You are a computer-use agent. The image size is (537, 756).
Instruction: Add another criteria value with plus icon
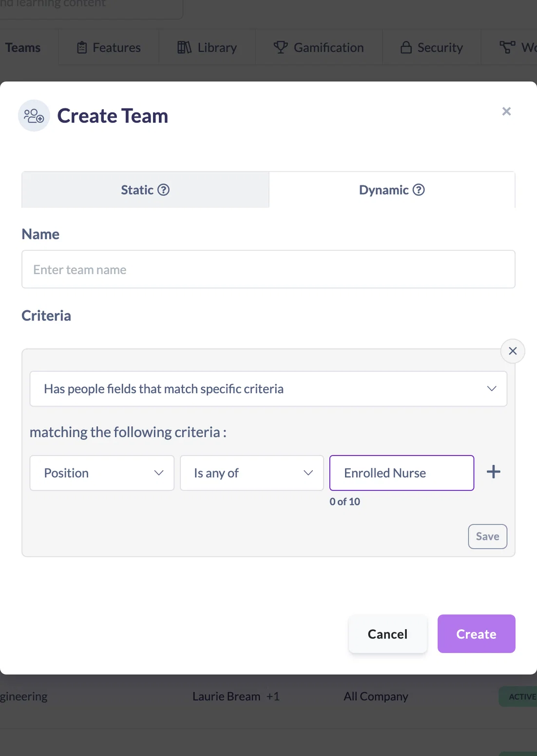click(x=494, y=472)
